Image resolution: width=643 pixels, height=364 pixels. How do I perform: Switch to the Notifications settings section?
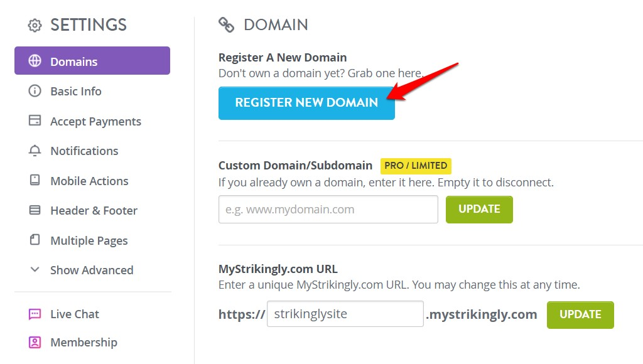[x=84, y=151]
